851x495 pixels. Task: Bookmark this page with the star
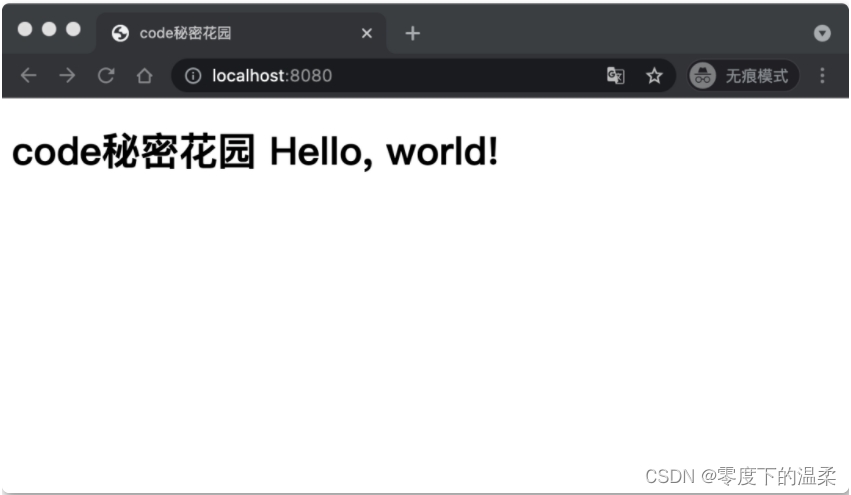(x=655, y=75)
